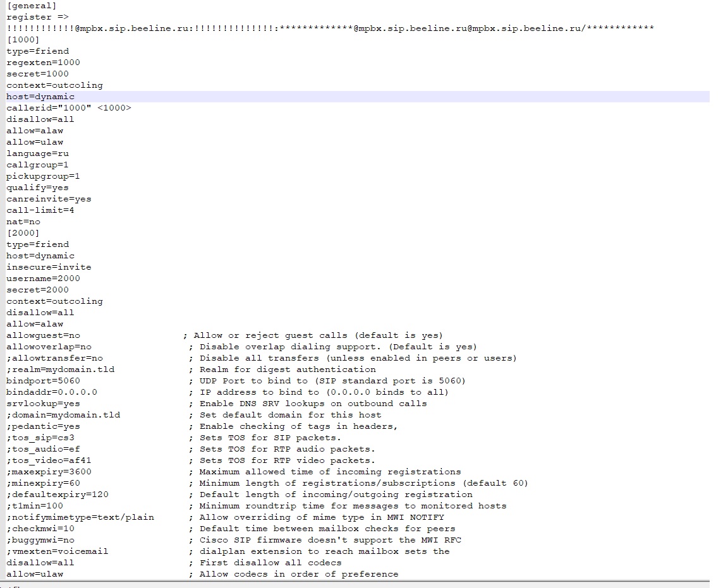Click the [1000] section header
Viewport: 728px width, 588px height.
click(23, 40)
